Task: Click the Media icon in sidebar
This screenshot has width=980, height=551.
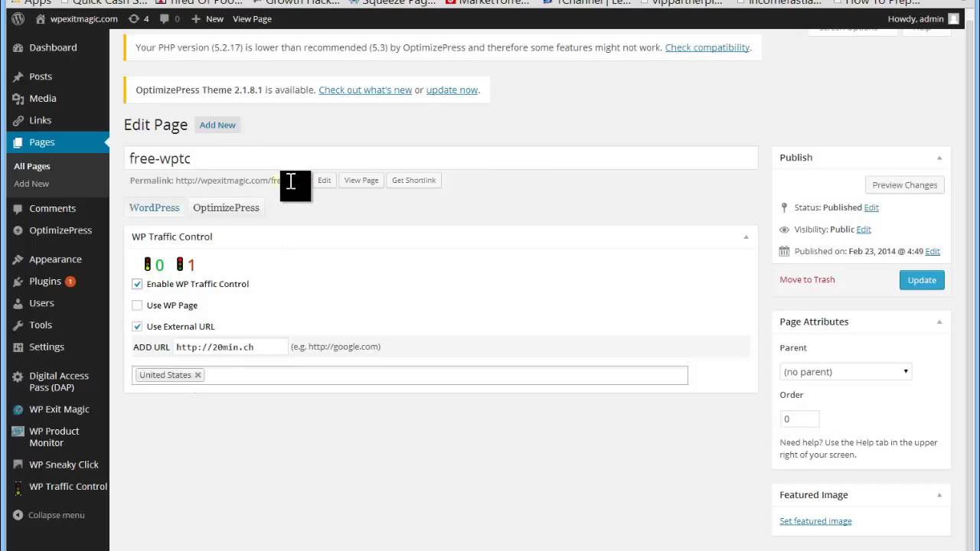Action: tap(18, 98)
